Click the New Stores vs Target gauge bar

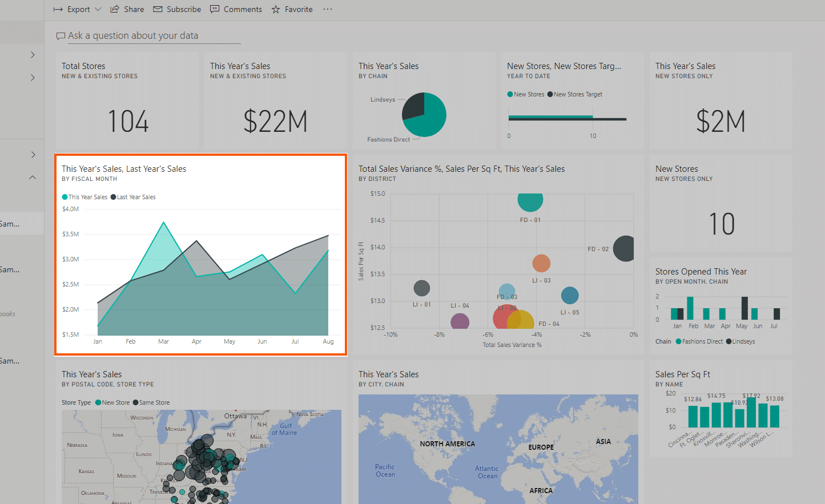[551, 116]
